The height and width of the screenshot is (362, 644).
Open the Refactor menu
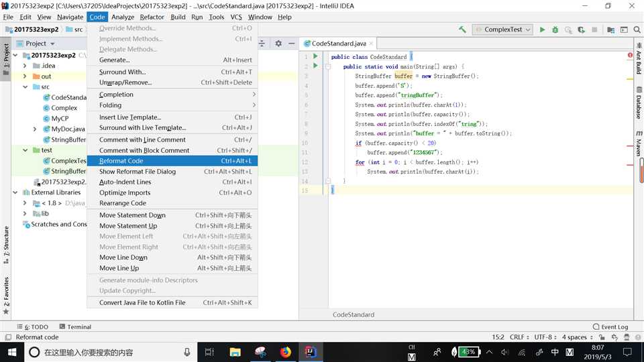click(x=152, y=17)
